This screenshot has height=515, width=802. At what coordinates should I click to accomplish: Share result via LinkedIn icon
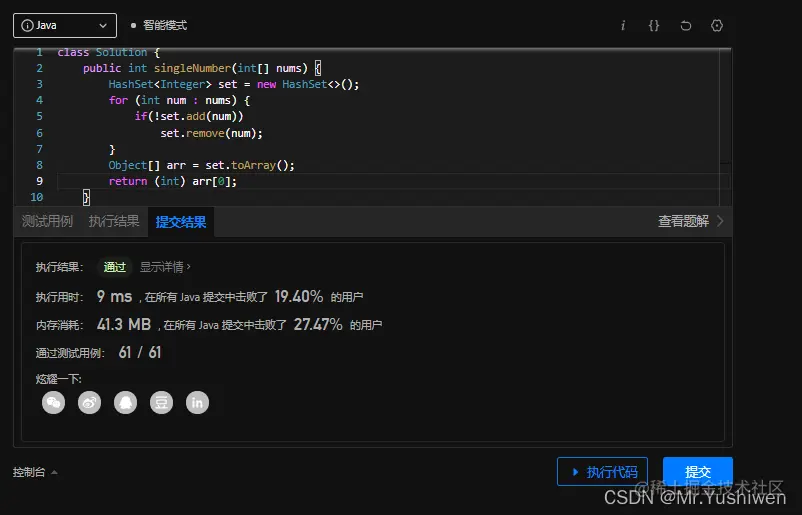tap(197, 403)
